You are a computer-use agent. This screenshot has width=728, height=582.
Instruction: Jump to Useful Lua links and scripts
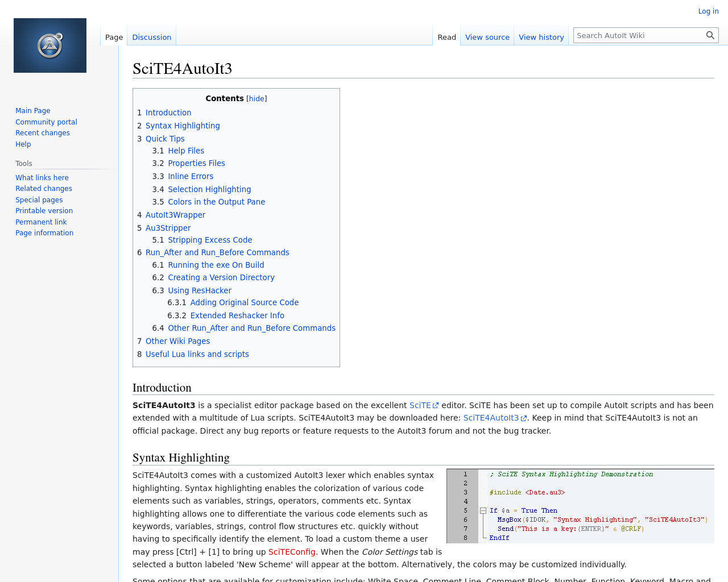pos(197,354)
